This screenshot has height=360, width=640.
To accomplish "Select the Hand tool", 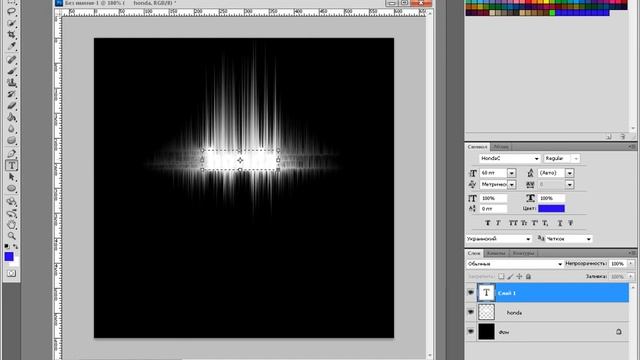I will point(11,224).
